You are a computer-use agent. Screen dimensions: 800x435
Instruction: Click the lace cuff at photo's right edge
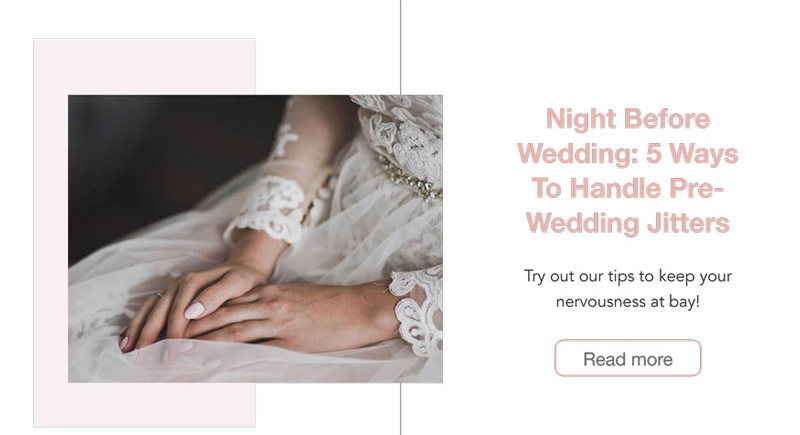418,310
